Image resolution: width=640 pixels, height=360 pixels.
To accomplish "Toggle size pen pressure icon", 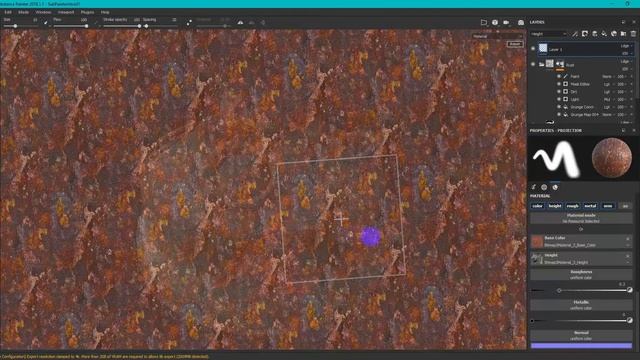I will tap(45, 22).
